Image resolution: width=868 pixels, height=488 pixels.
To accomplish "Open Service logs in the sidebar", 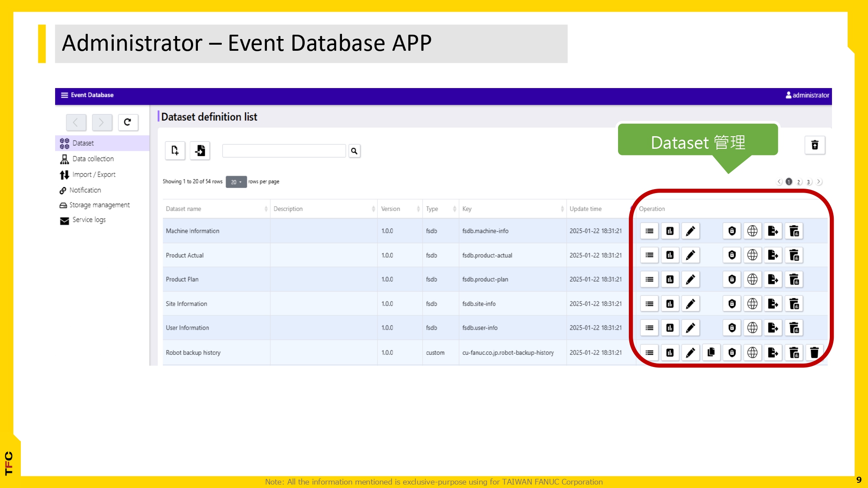I will pyautogui.click(x=82, y=220).
